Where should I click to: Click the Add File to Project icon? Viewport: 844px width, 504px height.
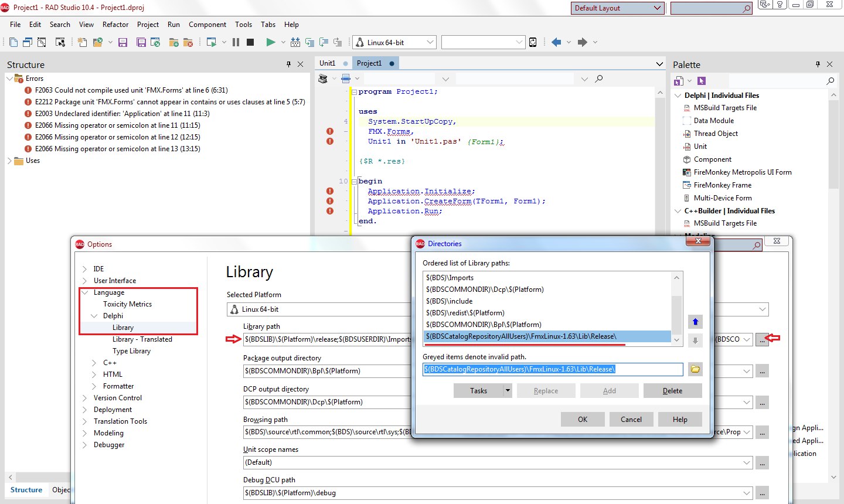pyautogui.click(x=173, y=42)
